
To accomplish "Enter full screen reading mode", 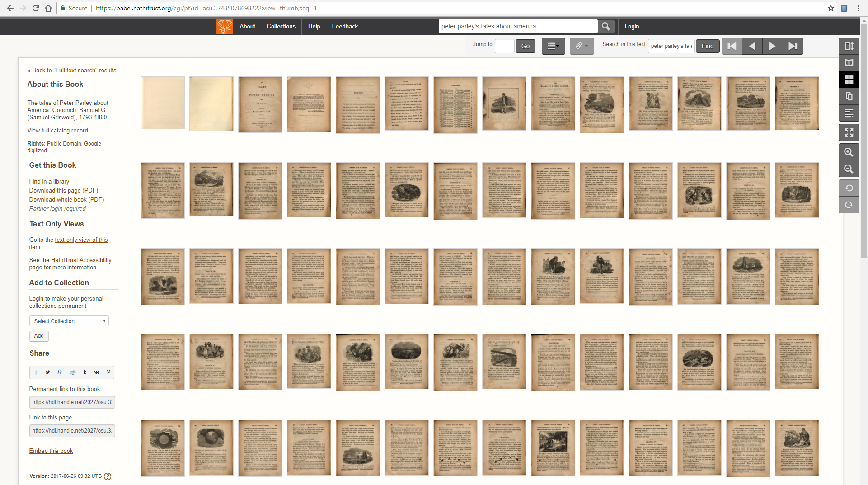I will pyautogui.click(x=849, y=132).
